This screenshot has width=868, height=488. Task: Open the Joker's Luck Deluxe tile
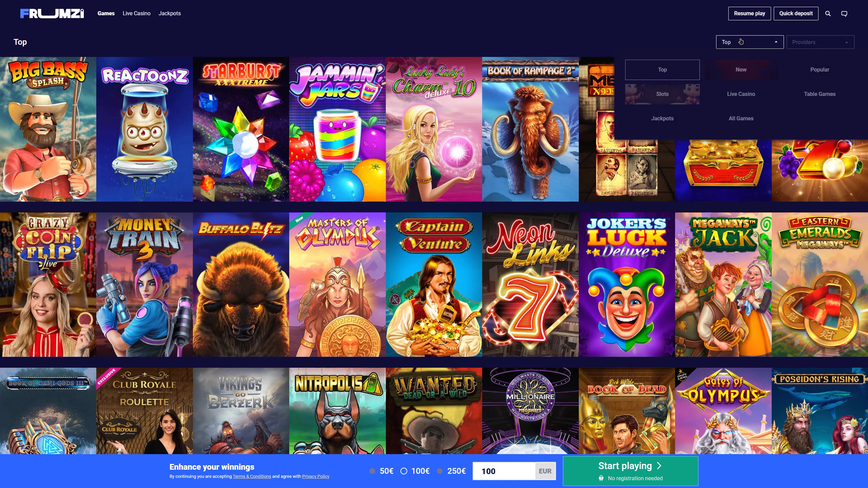click(x=627, y=285)
